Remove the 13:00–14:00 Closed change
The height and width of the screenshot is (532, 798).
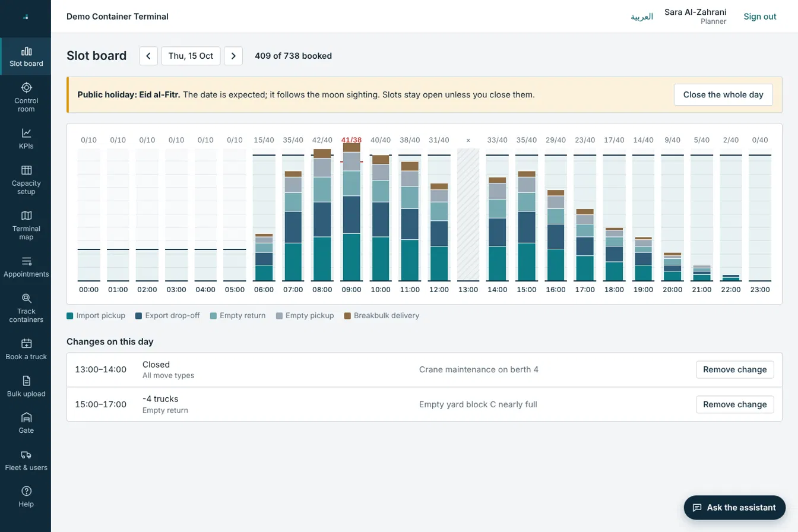point(735,369)
